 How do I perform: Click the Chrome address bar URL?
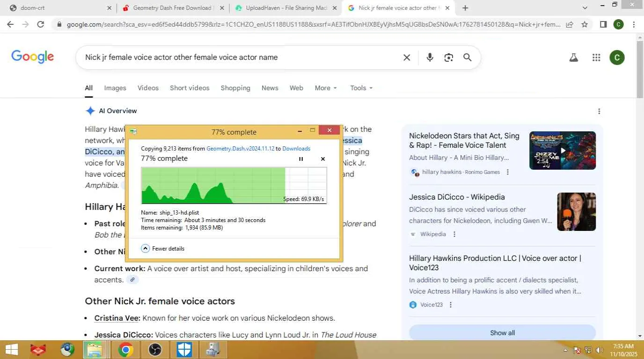tap(314, 24)
